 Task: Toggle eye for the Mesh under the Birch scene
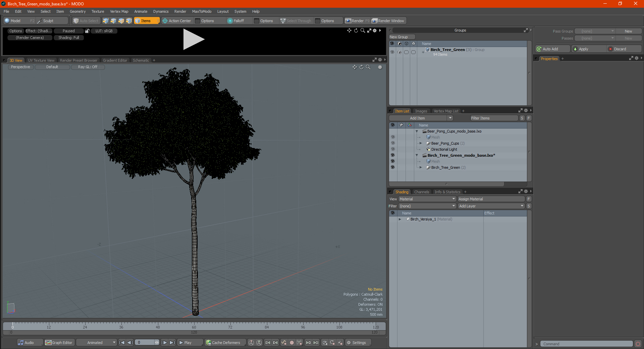393,161
